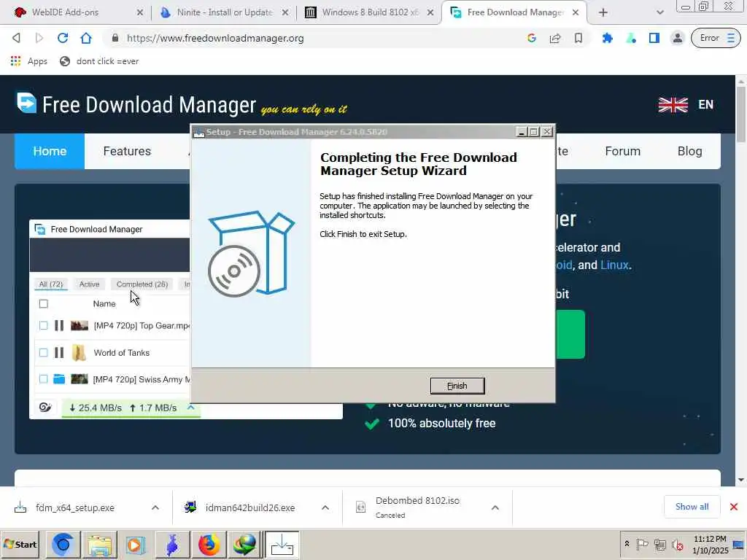Click pause icon on Top Gear row
The height and width of the screenshot is (560, 747).
[59, 325]
